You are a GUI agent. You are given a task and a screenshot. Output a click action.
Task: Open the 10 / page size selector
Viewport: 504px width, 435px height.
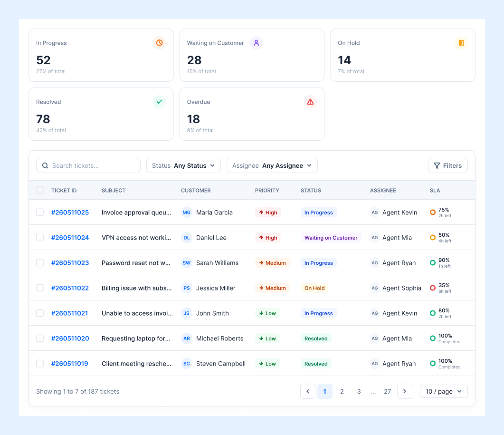pos(444,391)
